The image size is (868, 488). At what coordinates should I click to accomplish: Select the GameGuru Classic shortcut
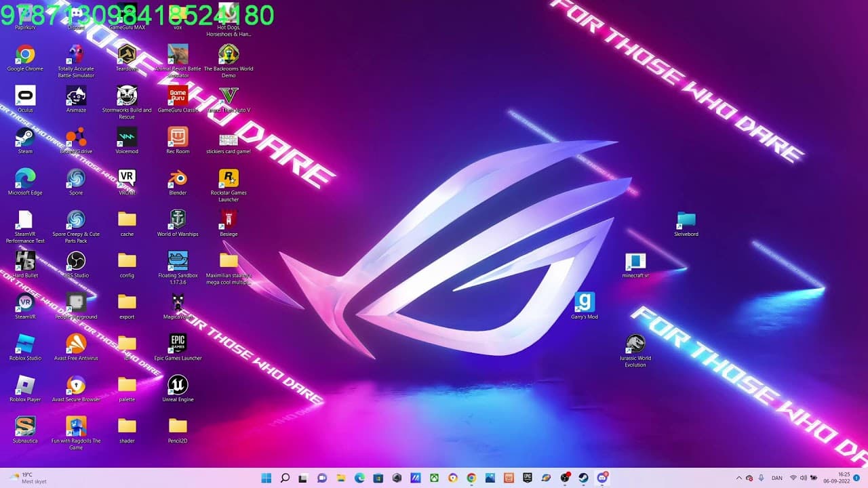click(178, 100)
